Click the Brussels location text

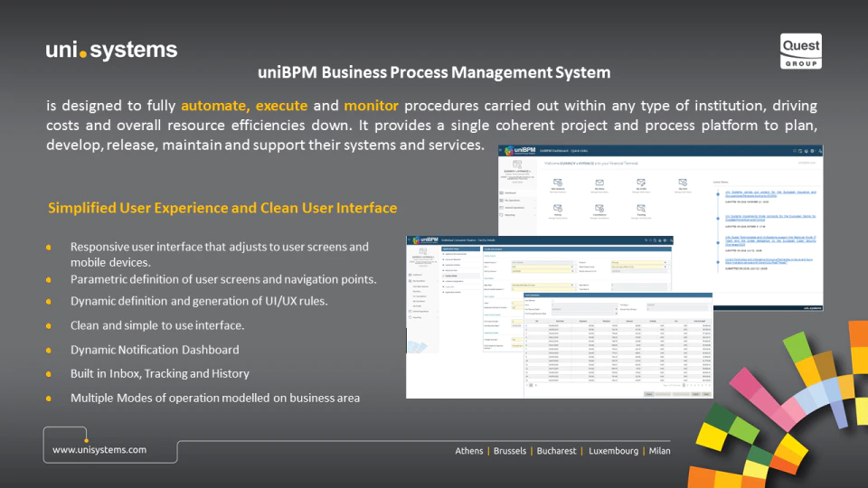(510, 451)
